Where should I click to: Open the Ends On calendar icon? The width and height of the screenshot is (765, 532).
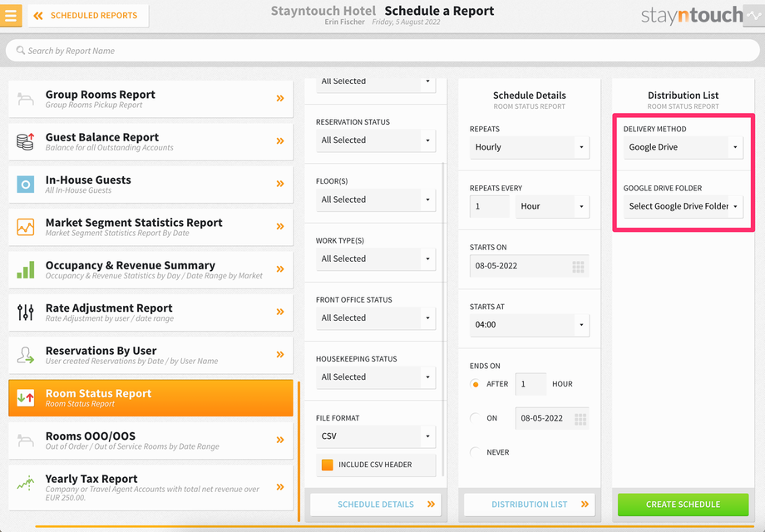point(580,419)
